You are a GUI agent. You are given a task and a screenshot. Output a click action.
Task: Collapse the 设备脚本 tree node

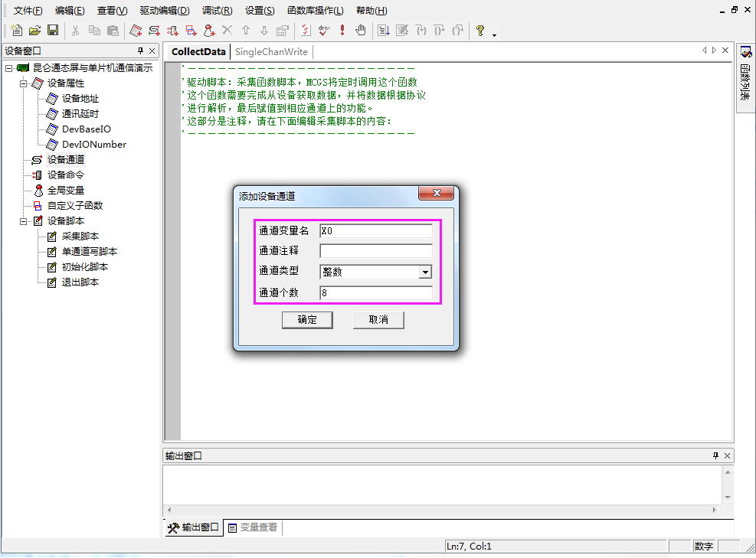[x=23, y=221]
